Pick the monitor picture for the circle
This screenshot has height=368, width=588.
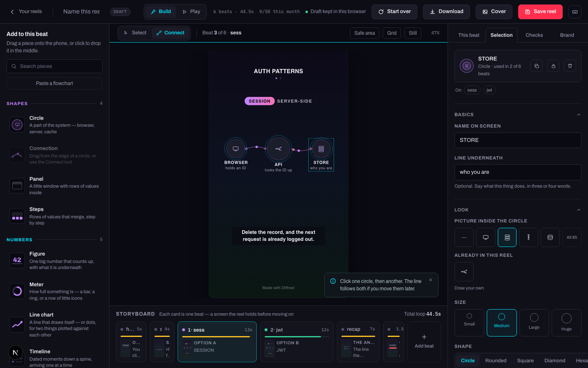point(486,237)
